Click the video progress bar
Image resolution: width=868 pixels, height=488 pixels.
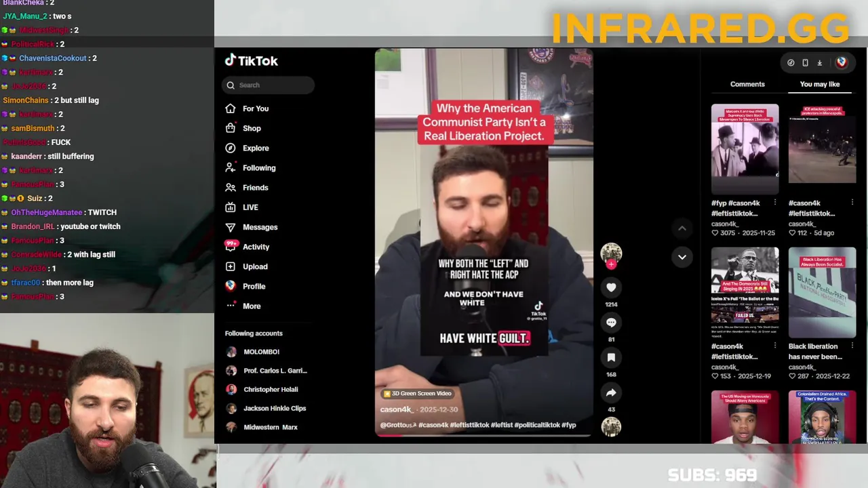[484, 435]
